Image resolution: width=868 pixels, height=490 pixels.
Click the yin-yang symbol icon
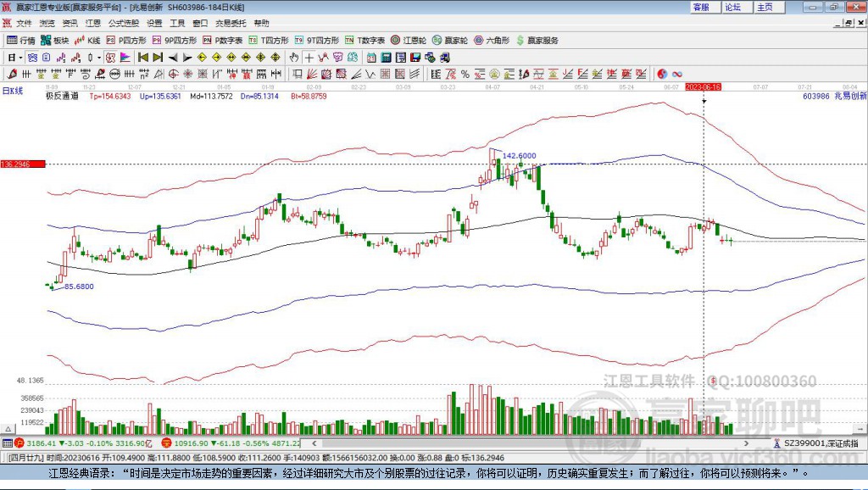(x=661, y=74)
